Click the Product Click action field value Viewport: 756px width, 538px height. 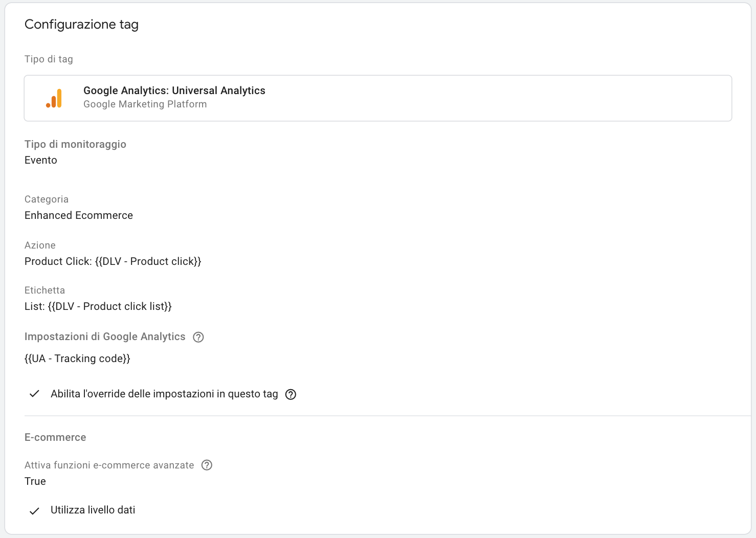pos(113,261)
